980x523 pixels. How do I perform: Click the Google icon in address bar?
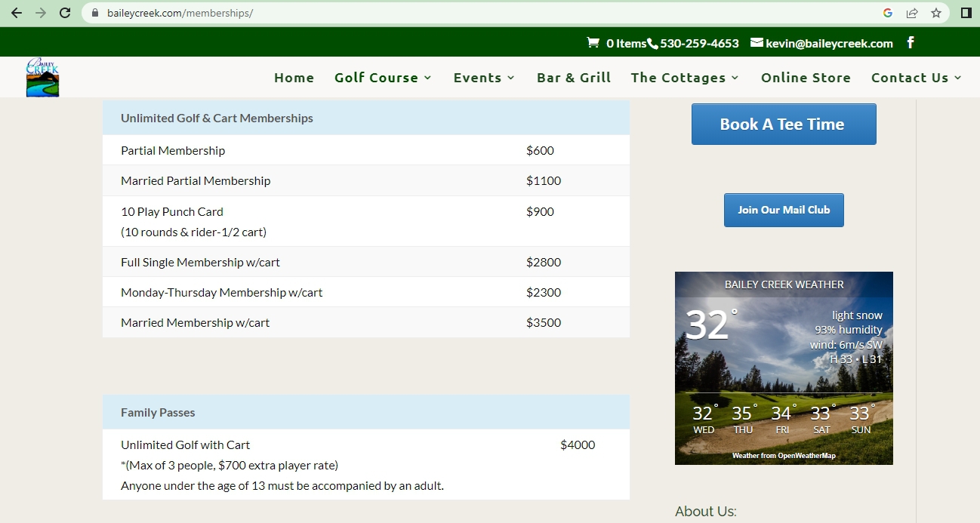pos(888,13)
